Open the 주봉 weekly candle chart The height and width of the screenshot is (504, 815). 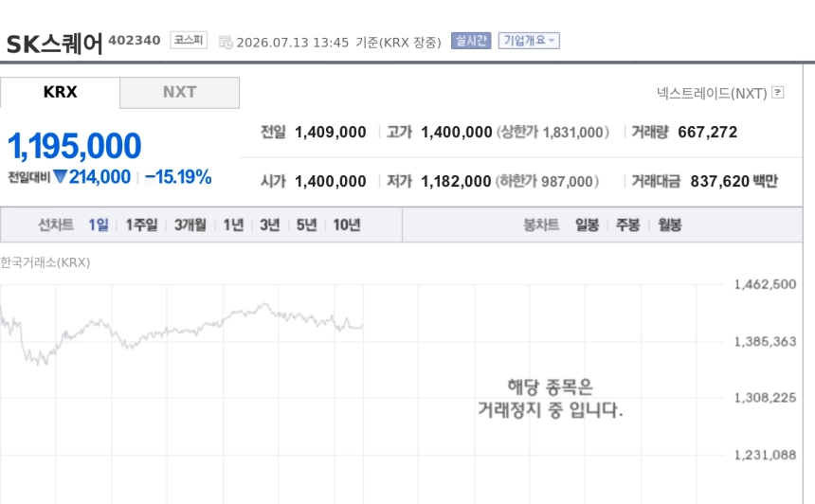(628, 225)
